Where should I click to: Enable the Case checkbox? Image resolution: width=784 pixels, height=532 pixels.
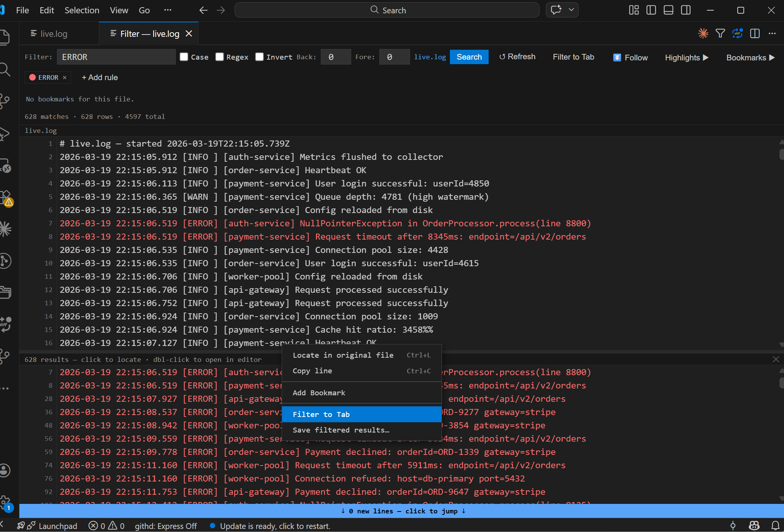(x=184, y=57)
